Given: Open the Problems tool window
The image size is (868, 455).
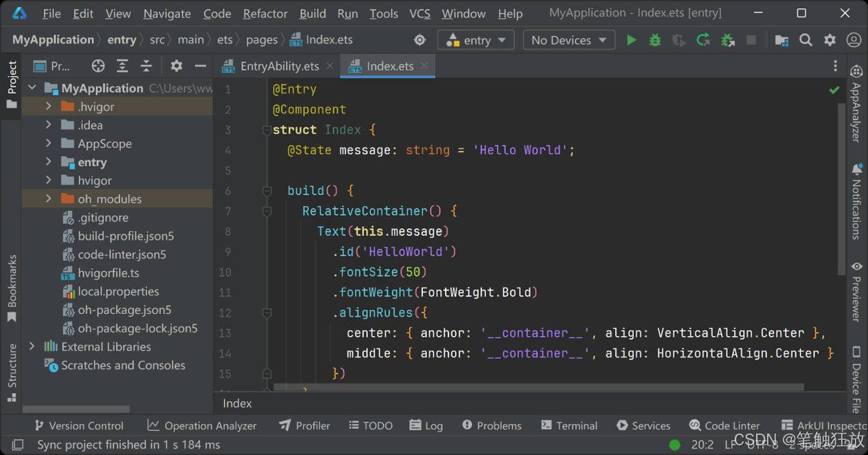Looking at the screenshot, I should click(x=492, y=425).
